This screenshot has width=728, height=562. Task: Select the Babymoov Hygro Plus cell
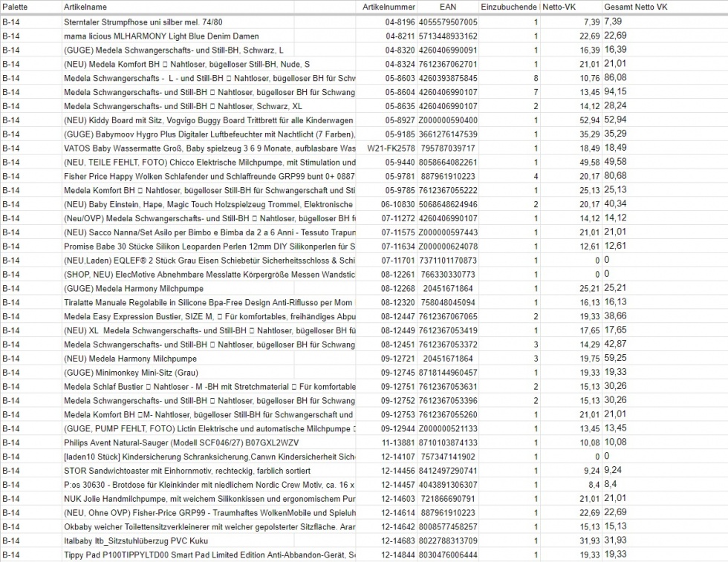point(209,134)
